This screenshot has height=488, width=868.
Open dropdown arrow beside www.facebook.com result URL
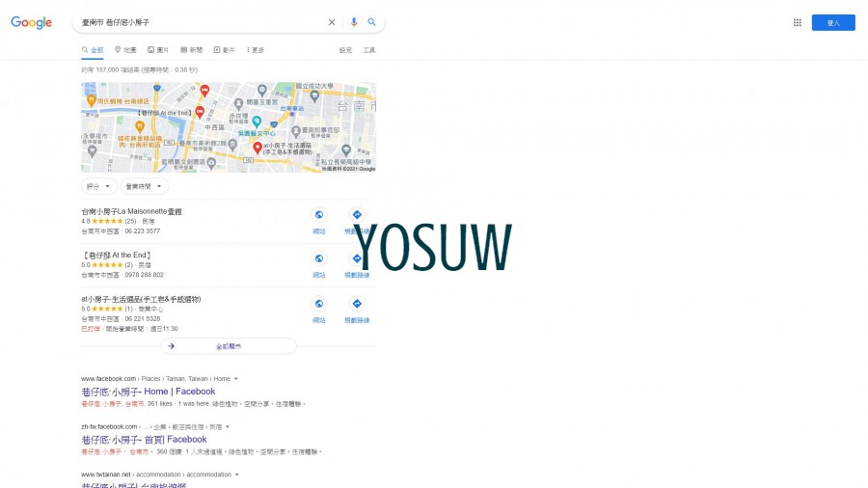pos(236,379)
